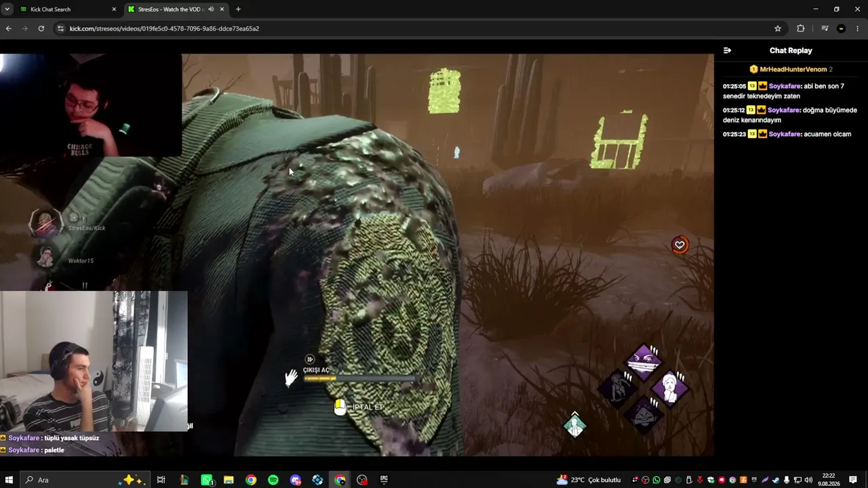
Task: Open the volume speaker tray icon
Action: 808,480
